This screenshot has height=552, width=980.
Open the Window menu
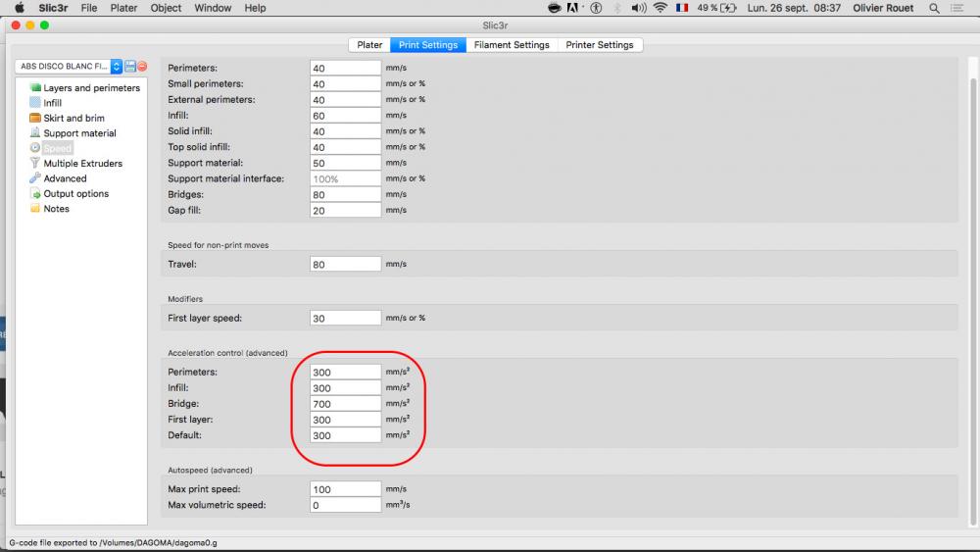[x=213, y=8]
